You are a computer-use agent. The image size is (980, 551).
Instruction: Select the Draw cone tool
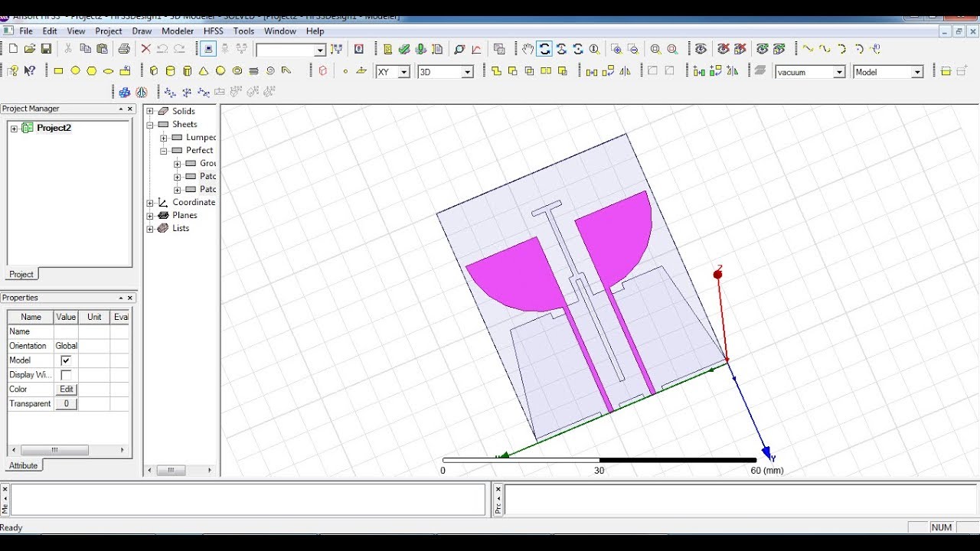pos(204,71)
